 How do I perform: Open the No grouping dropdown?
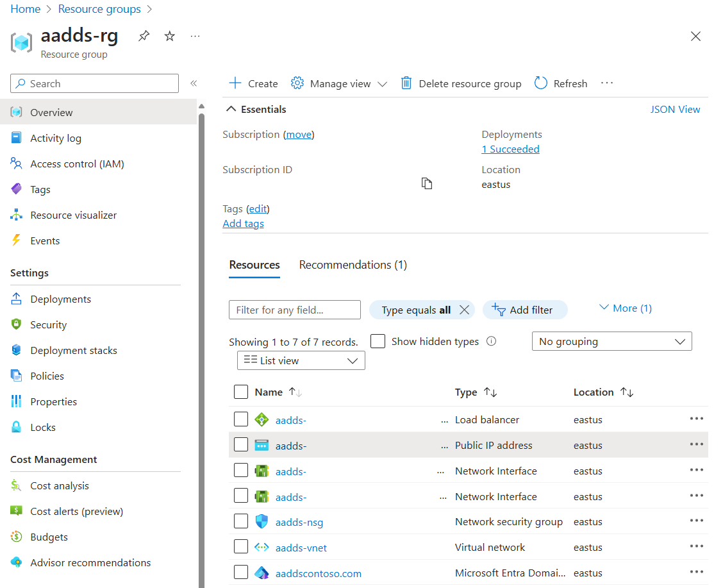611,341
